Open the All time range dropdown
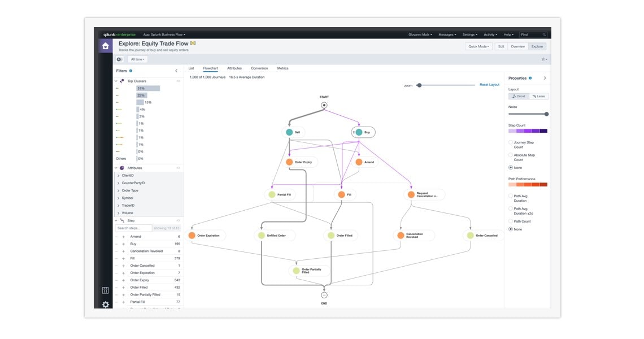Viewport: 644px width, 339px height. click(x=137, y=59)
